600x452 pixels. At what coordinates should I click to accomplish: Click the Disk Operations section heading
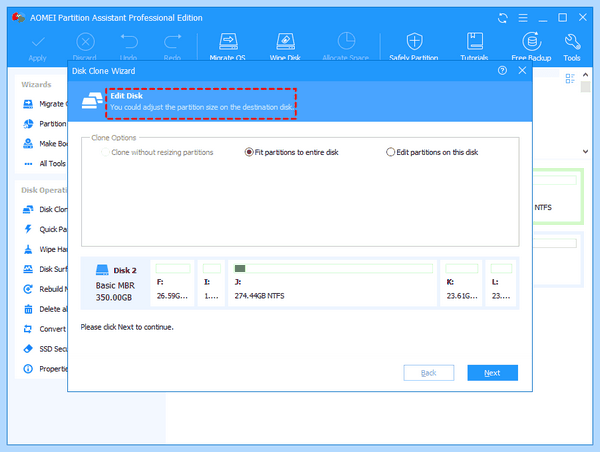pyautogui.click(x=44, y=190)
